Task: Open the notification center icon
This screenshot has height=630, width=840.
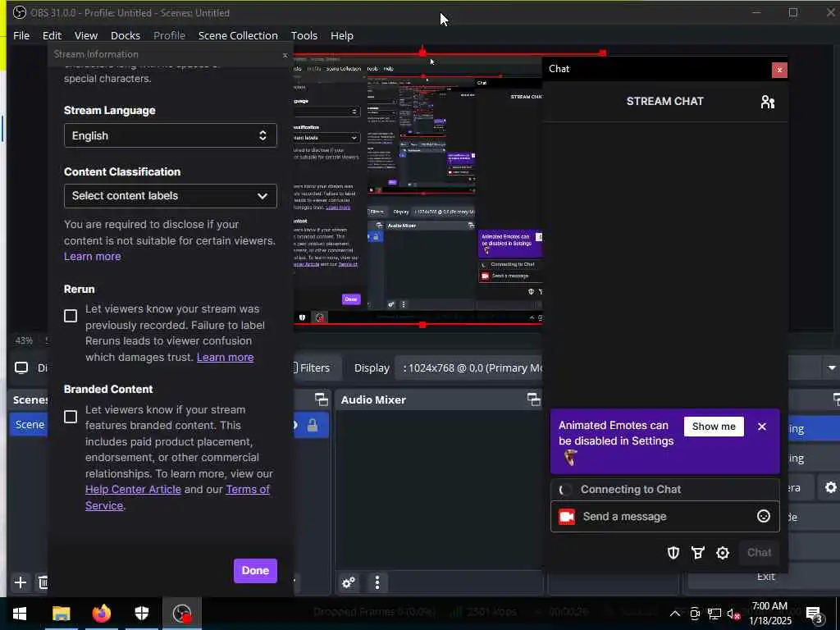Action: (x=814, y=614)
